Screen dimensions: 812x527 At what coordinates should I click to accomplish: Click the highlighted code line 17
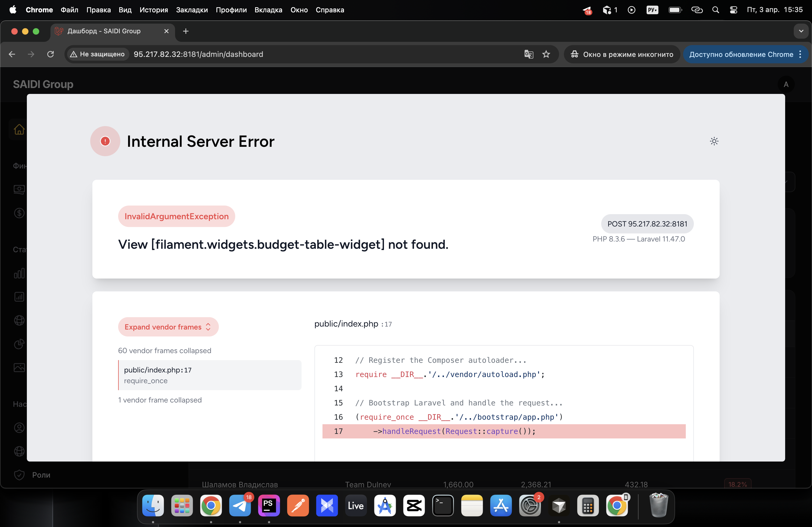coord(504,431)
